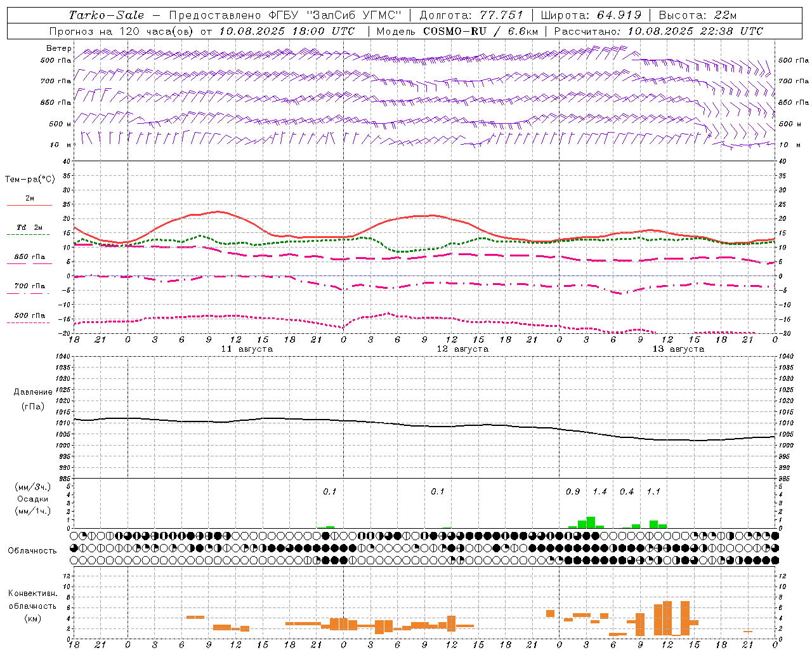The width and height of the screenshot is (812, 650).
Task: Click the "Широта: 64.919" latitude value
Action: pyautogui.click(x=591, y=15)
